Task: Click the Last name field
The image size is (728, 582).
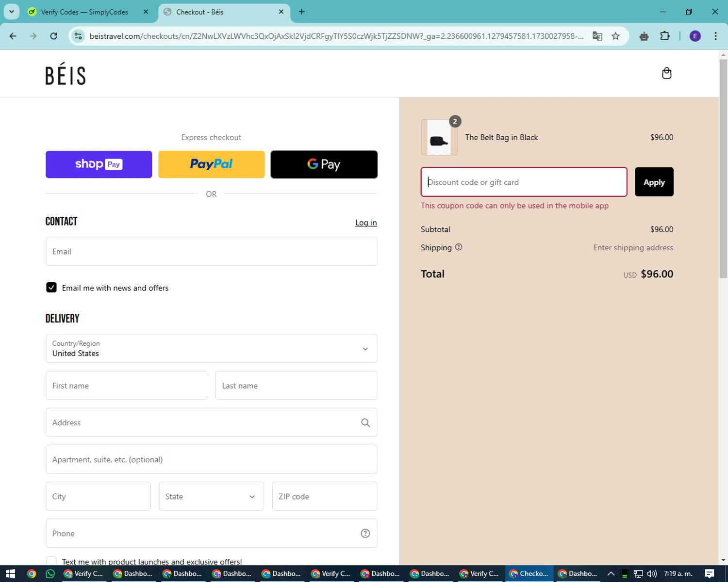Action: pos(296,386)
